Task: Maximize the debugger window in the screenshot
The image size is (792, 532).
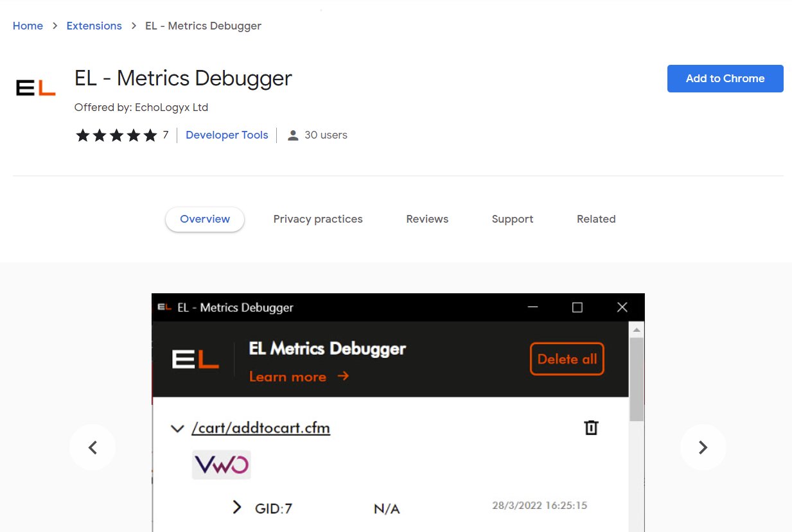Action: pos(577,307)
